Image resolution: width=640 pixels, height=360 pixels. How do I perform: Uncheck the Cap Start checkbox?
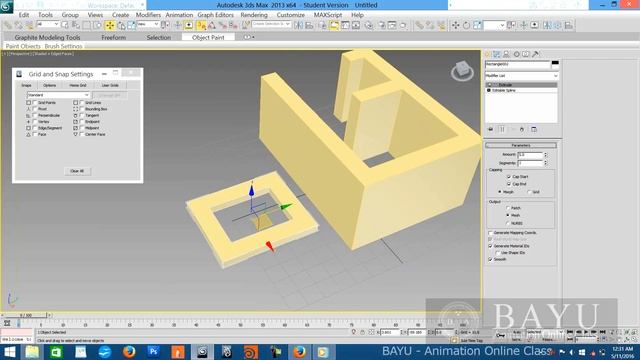(x=509, y=177)
